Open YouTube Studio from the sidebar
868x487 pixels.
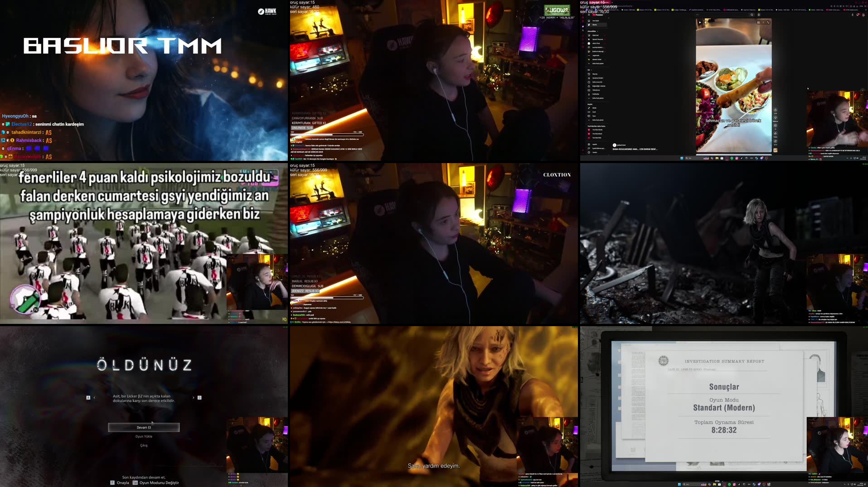tap(597, 130)
